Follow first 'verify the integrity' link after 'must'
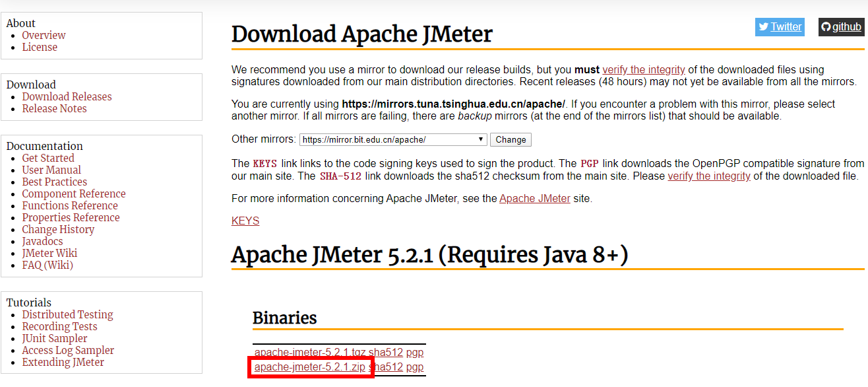The image size is (868, 387). click(644, 69)
